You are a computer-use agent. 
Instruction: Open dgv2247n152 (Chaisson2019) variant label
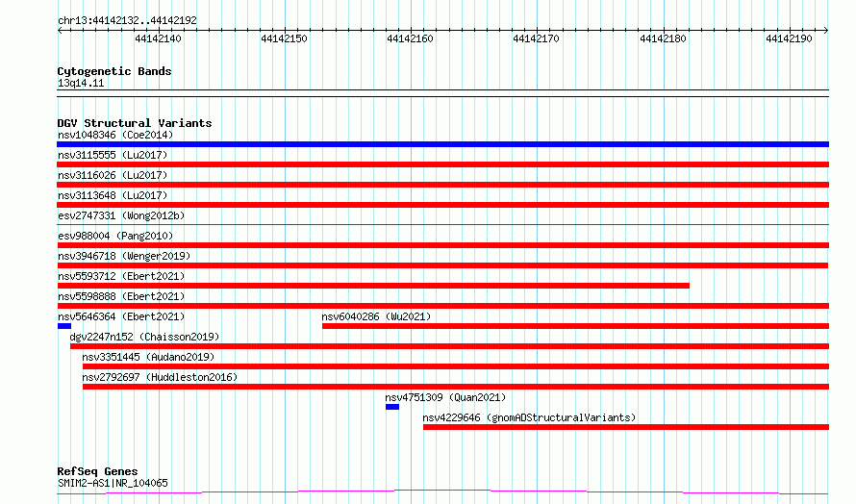[144, 337]
